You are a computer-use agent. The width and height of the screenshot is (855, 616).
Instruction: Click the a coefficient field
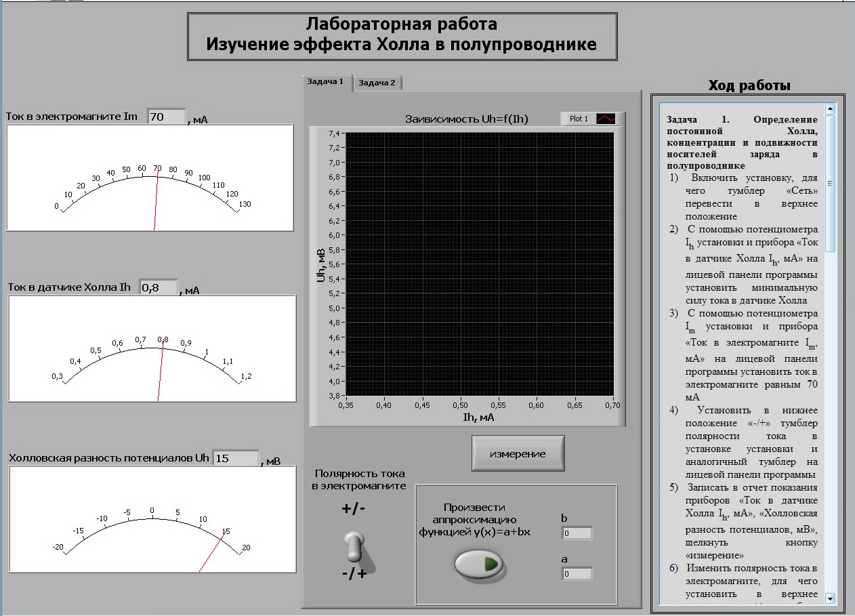(577, 574)
